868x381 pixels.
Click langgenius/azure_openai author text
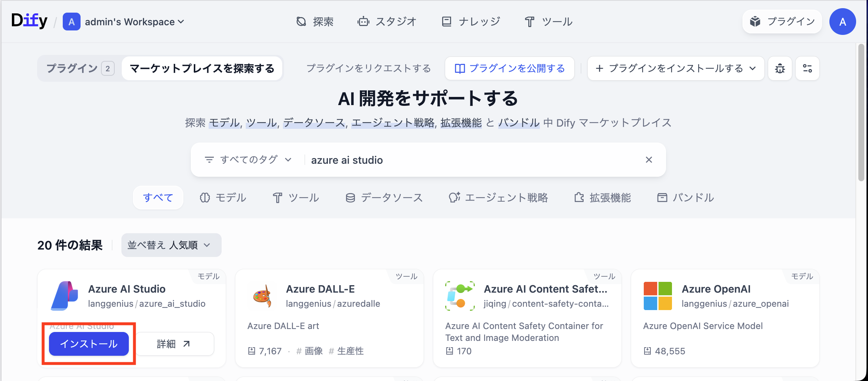click(735, 304)
